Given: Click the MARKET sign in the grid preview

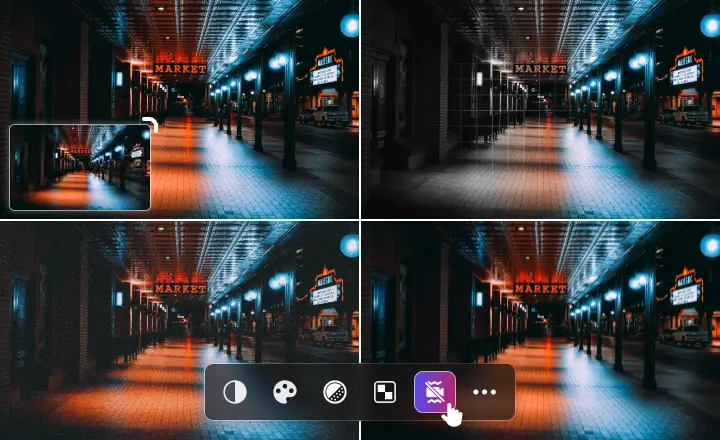Looking at the screenshot, I should pyautogui.click(x=540, y=69).
